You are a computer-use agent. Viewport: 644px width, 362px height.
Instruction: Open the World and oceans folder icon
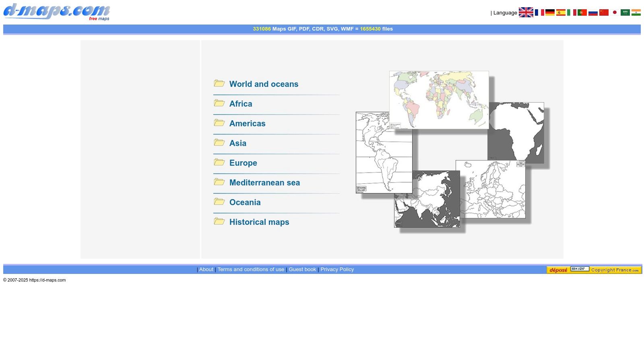219,84
